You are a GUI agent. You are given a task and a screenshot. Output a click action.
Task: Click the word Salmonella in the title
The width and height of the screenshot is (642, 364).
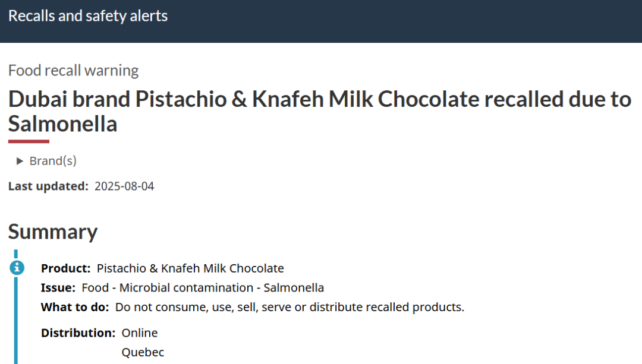point(62,124)
